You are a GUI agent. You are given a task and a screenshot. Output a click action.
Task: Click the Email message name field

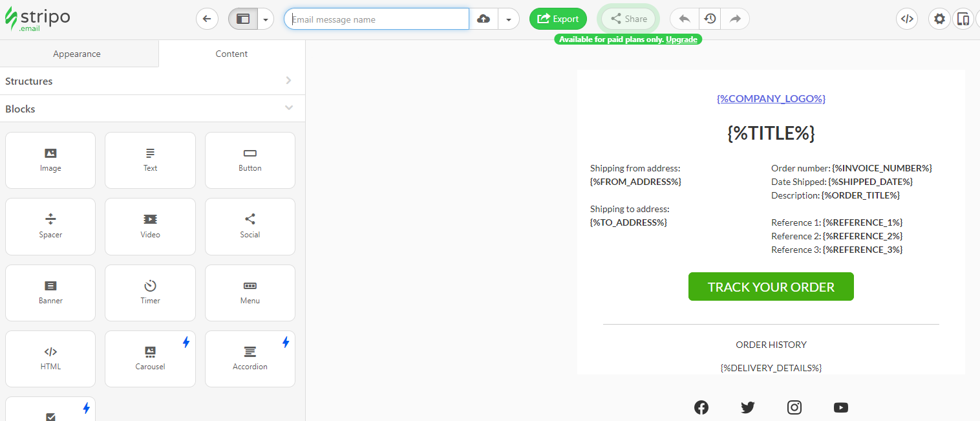coord(376,19)
